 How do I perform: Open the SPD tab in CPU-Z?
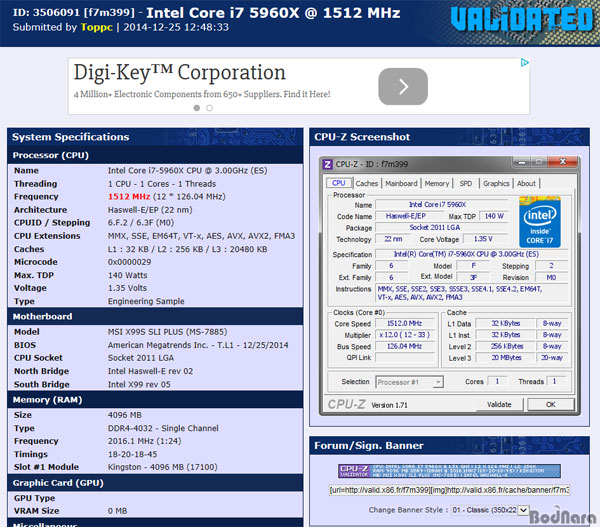point(466,184)
